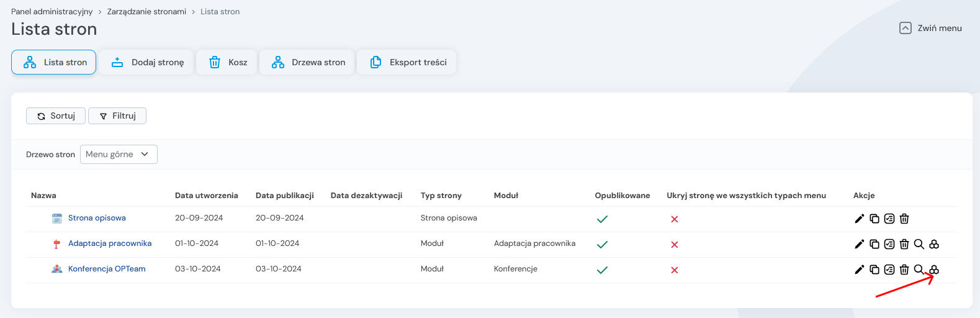Click hexagon module icon for Adaptacja pracownika

934,244
